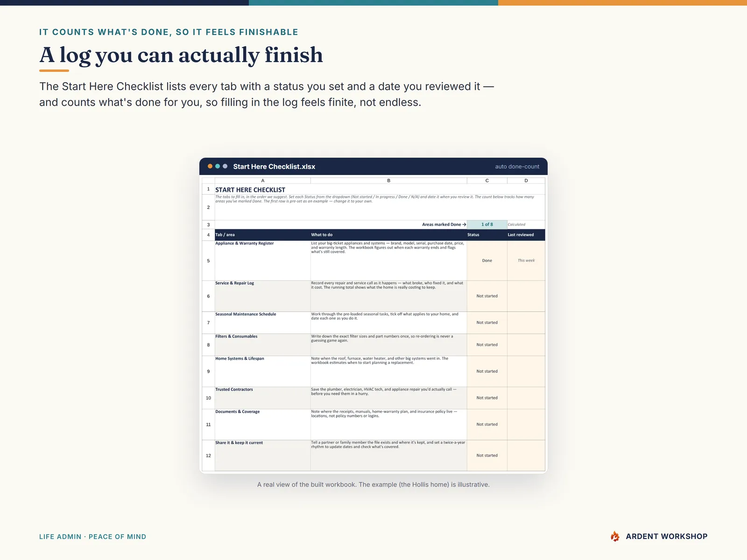Open status dropdown for Trusted Contractors
Screen dimensions: 747x560
[x=487, y=398]
